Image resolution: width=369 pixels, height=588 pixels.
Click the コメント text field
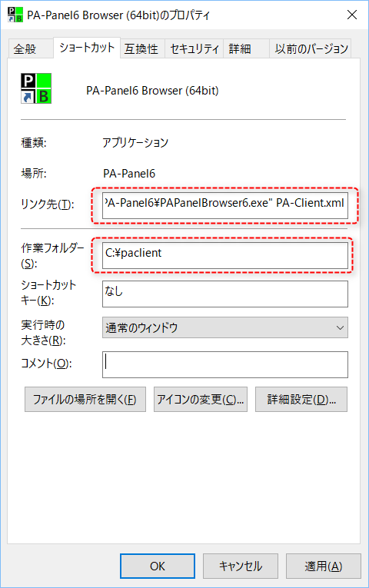tap(225, 364)
